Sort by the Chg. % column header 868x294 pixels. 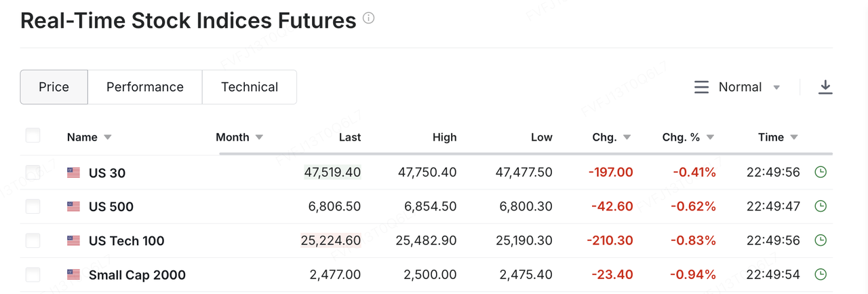pyautogui.click(x=681, y=137)
